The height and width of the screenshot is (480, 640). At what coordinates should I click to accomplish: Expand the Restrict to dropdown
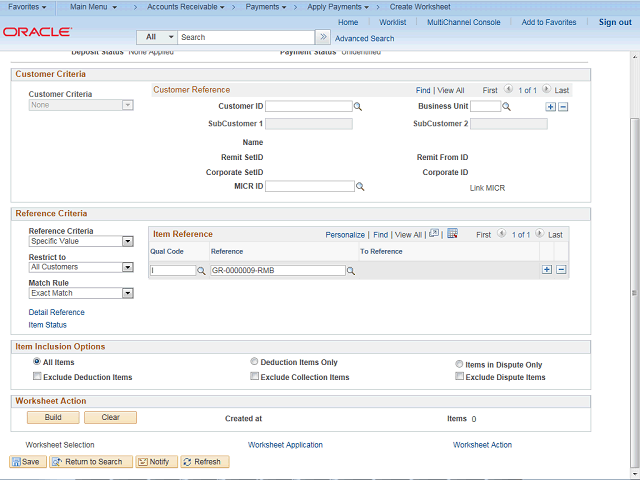tap(80, 267)
